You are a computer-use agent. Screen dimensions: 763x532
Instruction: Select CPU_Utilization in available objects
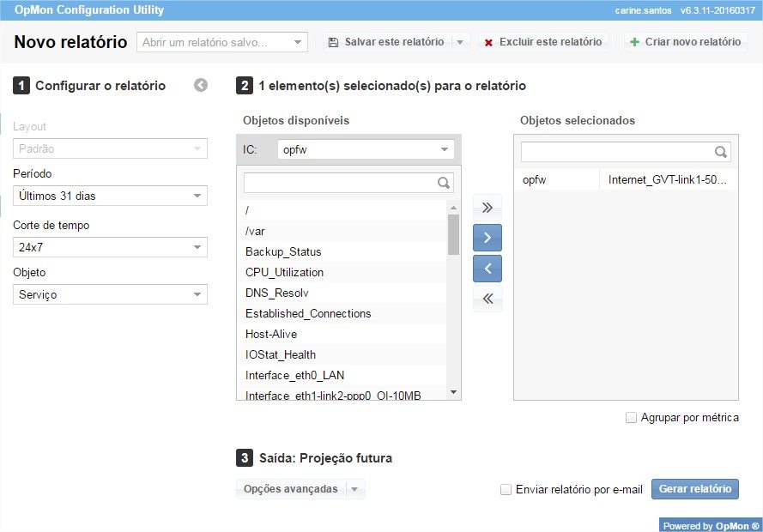pyautogui.click(x=284, y=272)
